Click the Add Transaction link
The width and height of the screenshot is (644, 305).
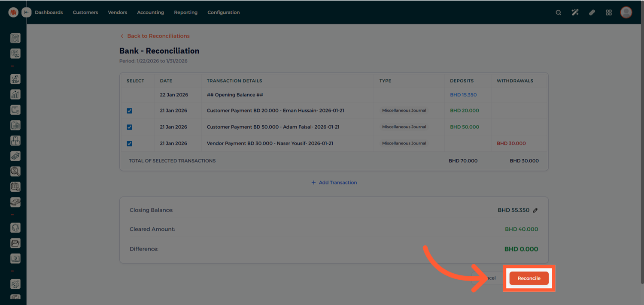[334, 182]
